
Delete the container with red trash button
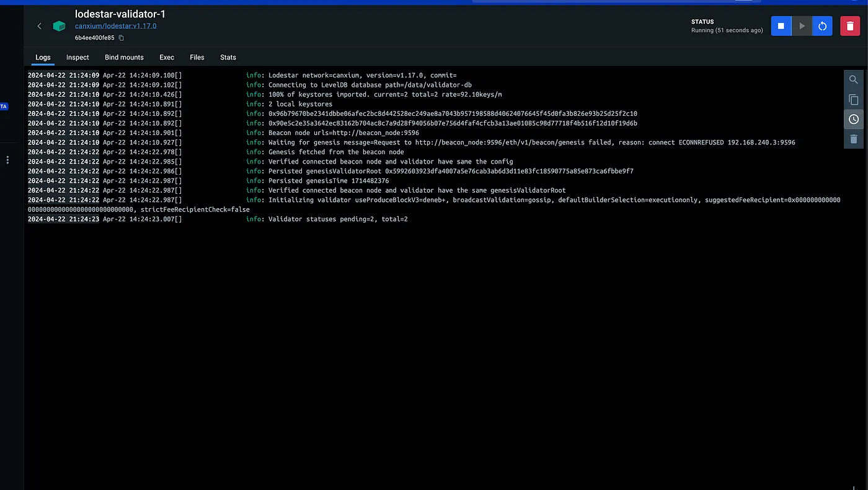pos(850,26)
